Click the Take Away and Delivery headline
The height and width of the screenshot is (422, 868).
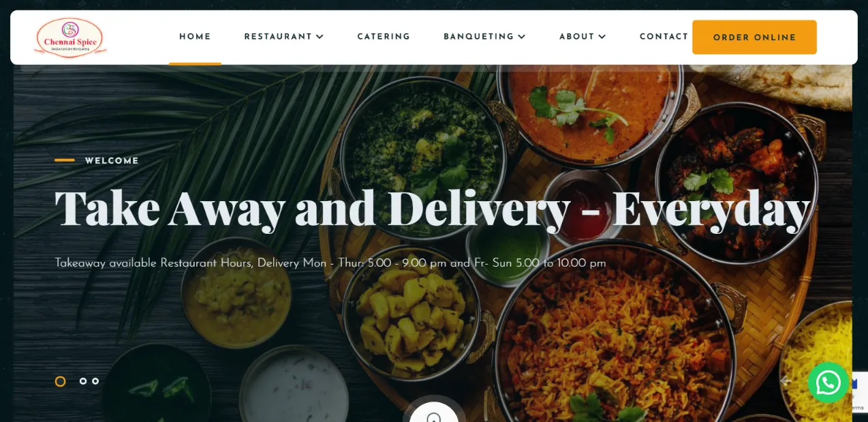[433, 208]
